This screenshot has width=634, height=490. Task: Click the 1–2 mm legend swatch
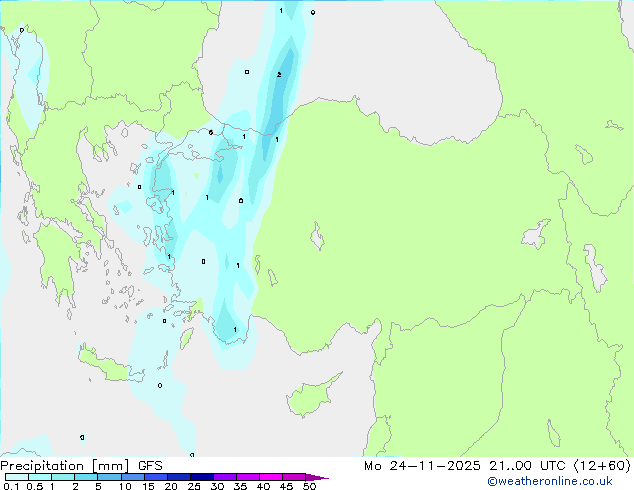63,477
